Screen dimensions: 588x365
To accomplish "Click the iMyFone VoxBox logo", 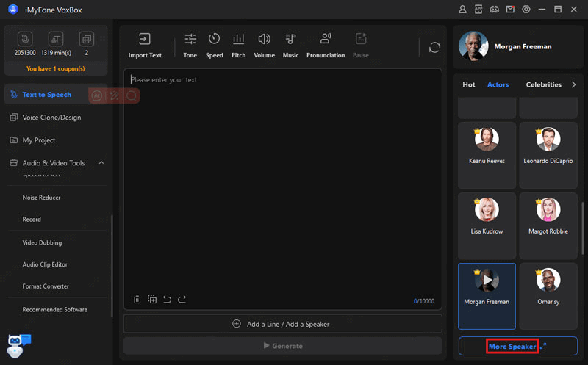I will [x=13, y=10].
